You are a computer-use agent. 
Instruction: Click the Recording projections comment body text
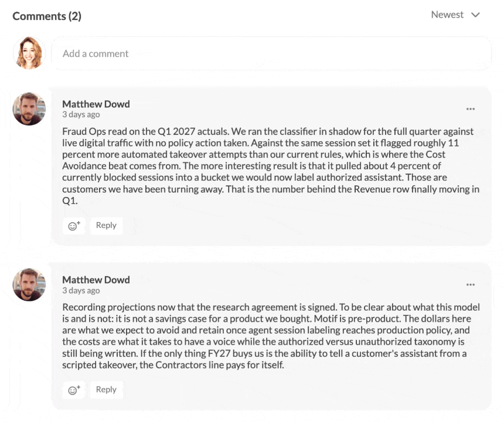[271, 336]
